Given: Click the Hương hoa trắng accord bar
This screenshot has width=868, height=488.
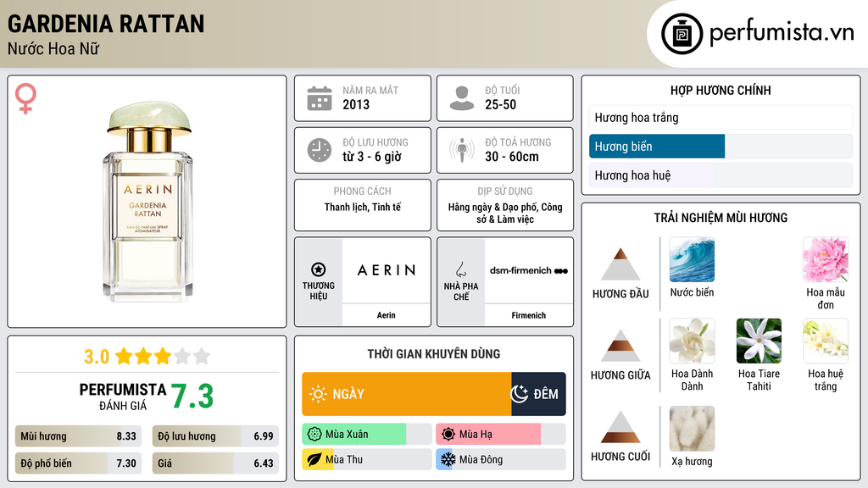Looking at the screenshot, I should coord(721,117).
